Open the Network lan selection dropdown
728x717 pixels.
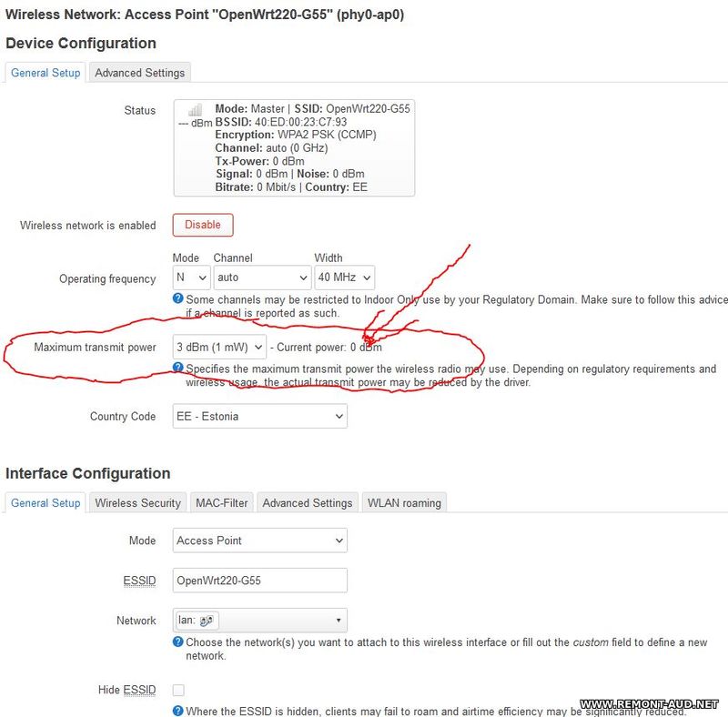(259, 621)
